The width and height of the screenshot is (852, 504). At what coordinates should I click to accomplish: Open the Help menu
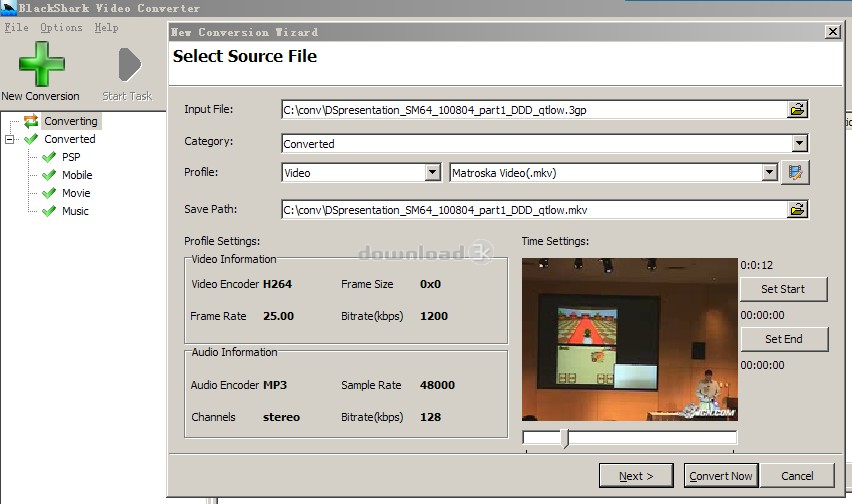tap(106, 27)
